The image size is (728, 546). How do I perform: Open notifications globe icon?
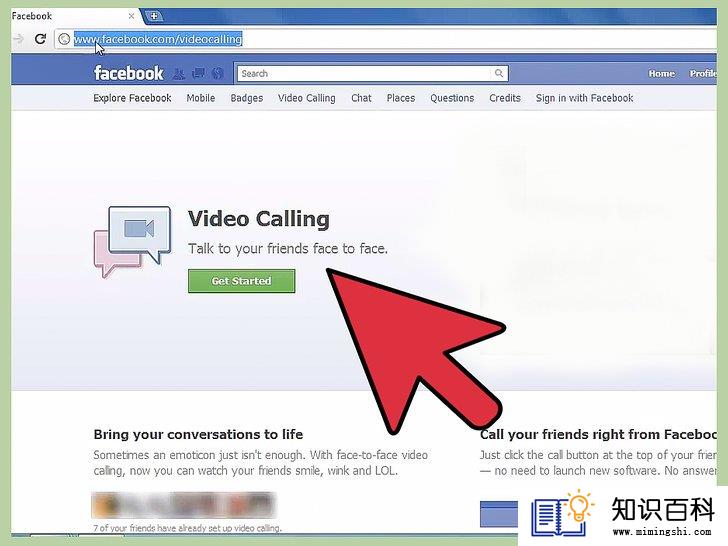217,73
